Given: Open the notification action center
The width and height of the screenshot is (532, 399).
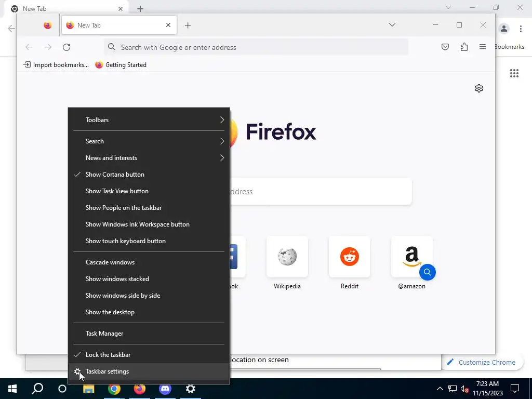Looking at the screenshot, I should (515, 389).
